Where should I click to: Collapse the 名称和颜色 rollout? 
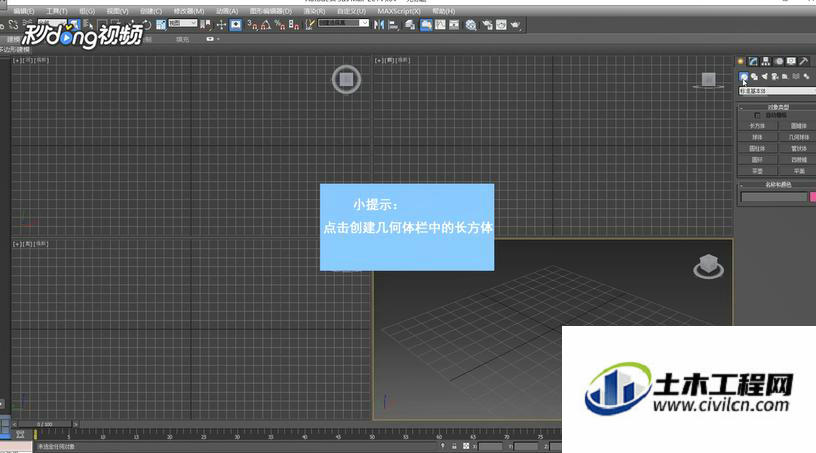point(777,184)
